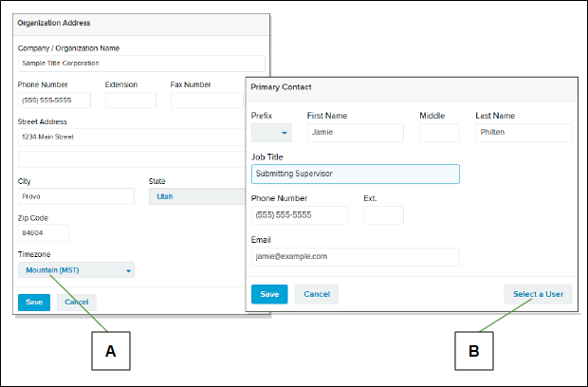588x387 pixels.
Task: Click the Job Title label text
Action: click(267, 157)
